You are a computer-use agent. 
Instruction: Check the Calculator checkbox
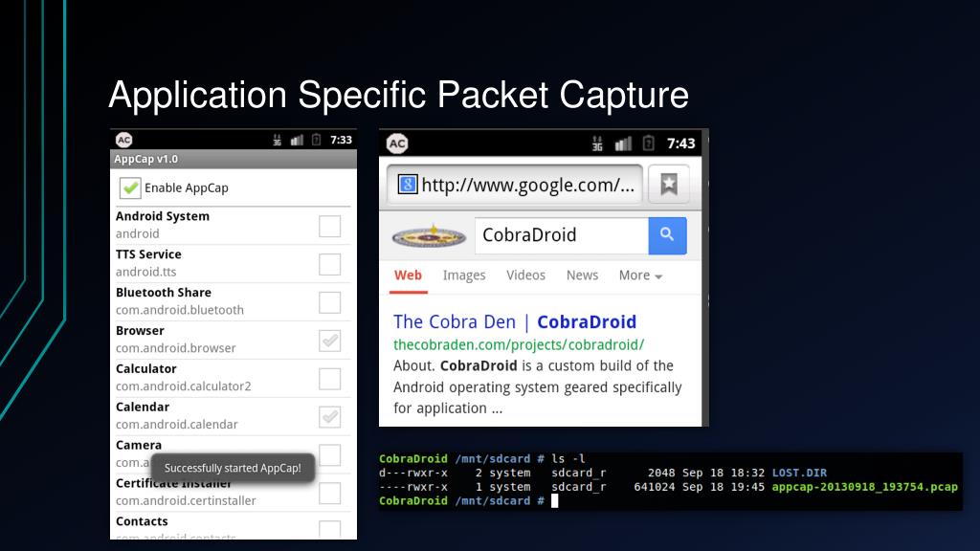[329, 379]
